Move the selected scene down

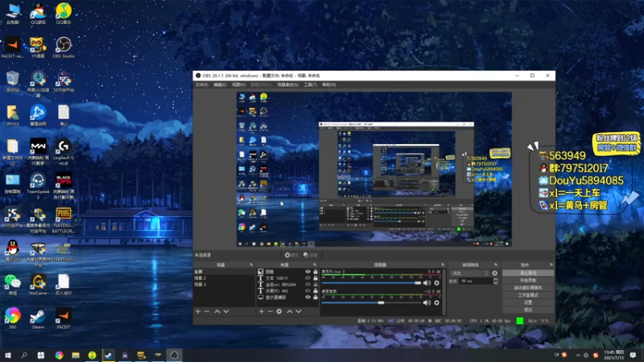tap(226, 311)
